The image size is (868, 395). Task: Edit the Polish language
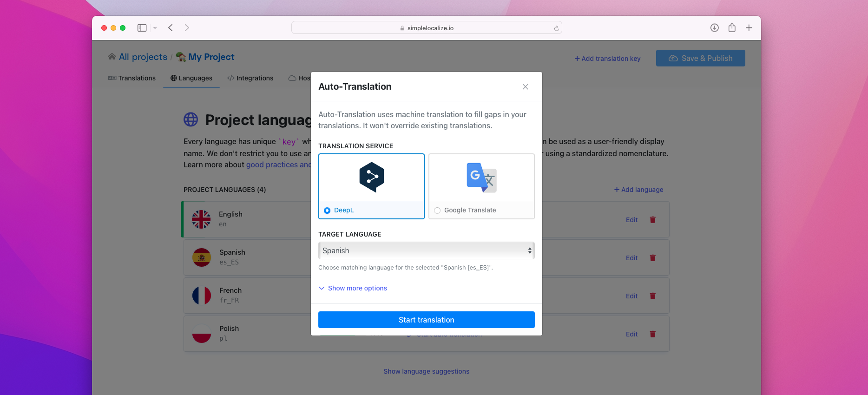631,334
